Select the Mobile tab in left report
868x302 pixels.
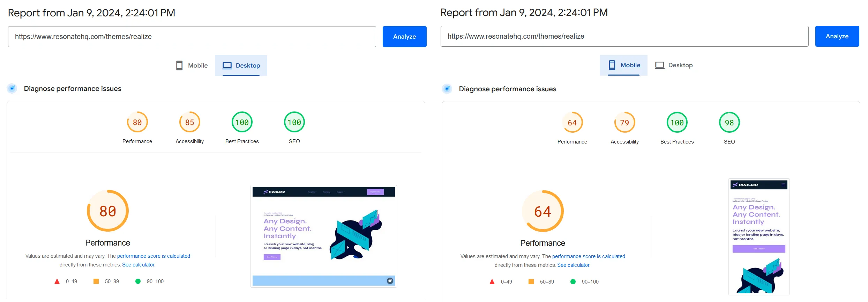click(192, 65)
